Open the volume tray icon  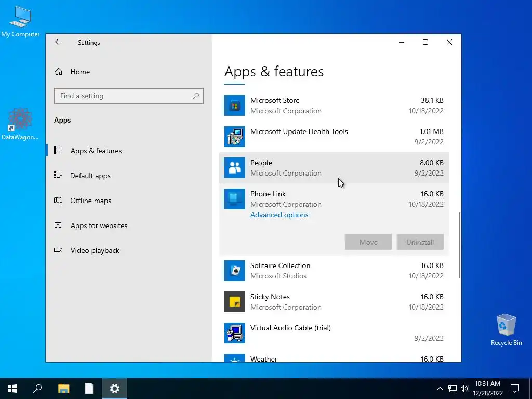coord(464,389)
